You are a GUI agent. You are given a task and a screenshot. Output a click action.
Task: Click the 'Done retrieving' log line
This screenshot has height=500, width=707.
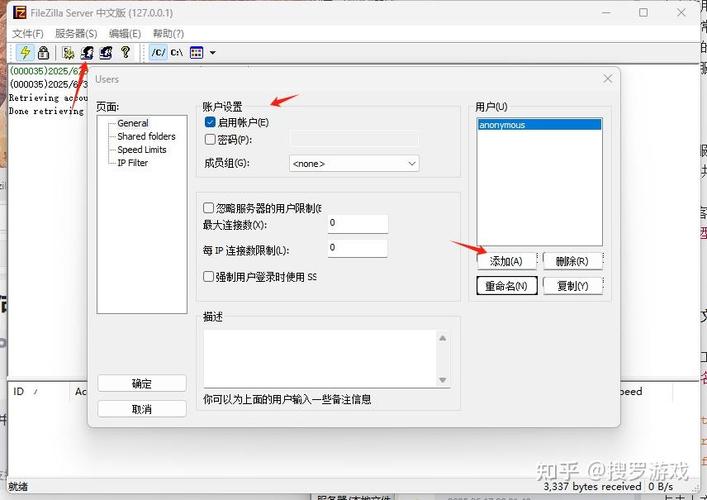(x=46, y=111)
